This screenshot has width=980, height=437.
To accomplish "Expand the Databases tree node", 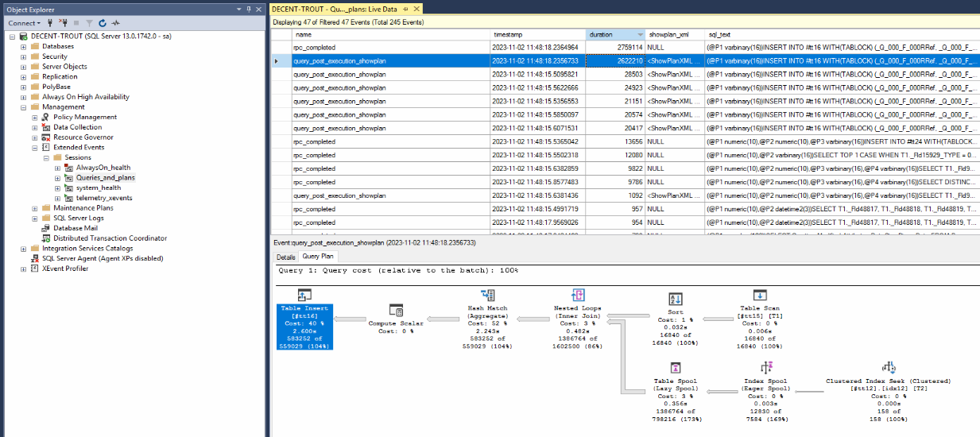I will tap(23, 46).
